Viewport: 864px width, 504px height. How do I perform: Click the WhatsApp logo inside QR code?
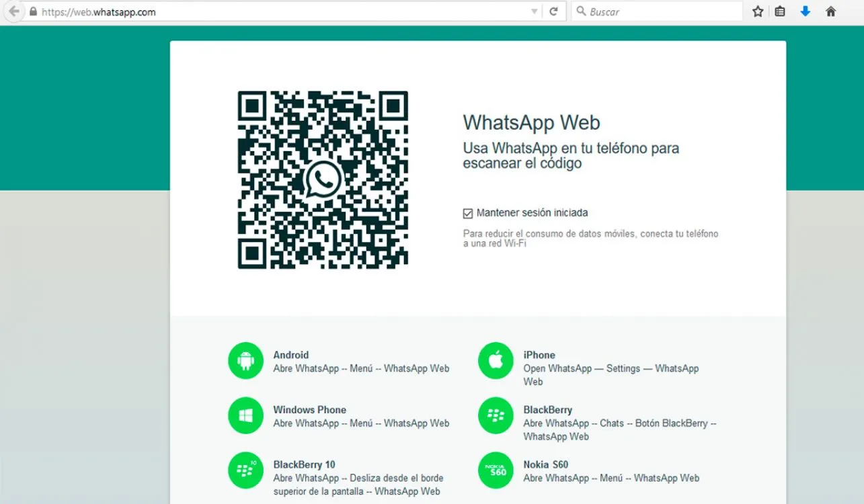tap(323, 179)
